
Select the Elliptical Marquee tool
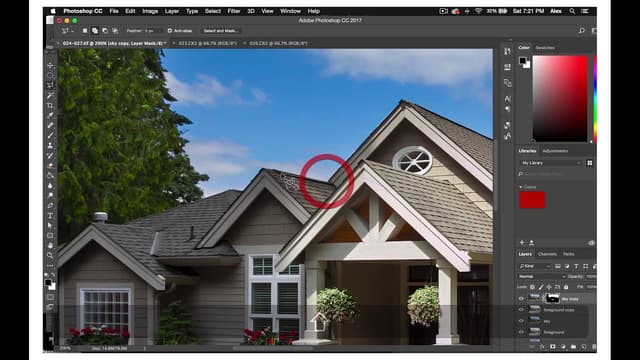click(50, 76)
